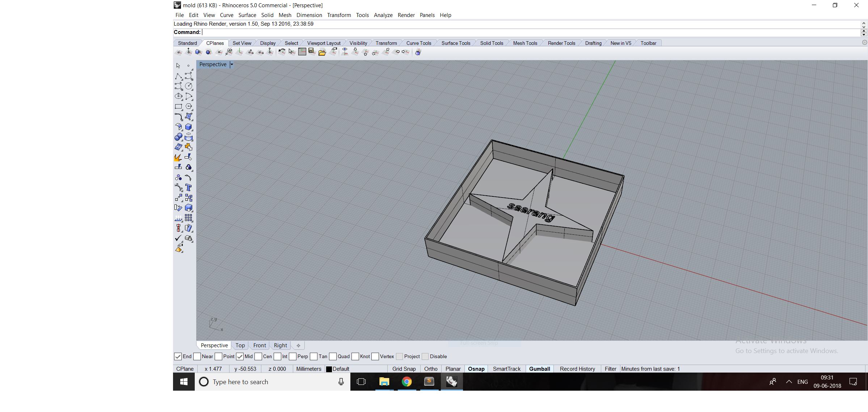Expand the Transform menu
This screenshot has width=868, height=412.
pyautogui.click(x=339, y=15)
